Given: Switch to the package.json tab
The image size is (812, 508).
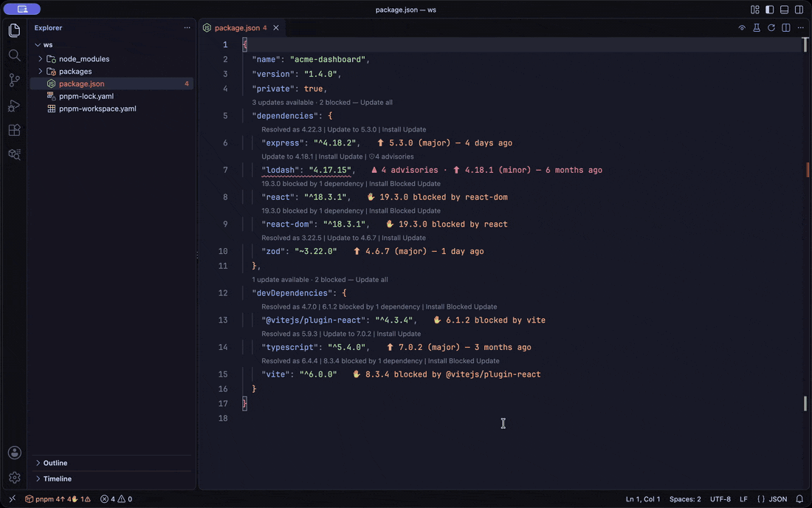Looking at the screenshot, I should point(237,28).
